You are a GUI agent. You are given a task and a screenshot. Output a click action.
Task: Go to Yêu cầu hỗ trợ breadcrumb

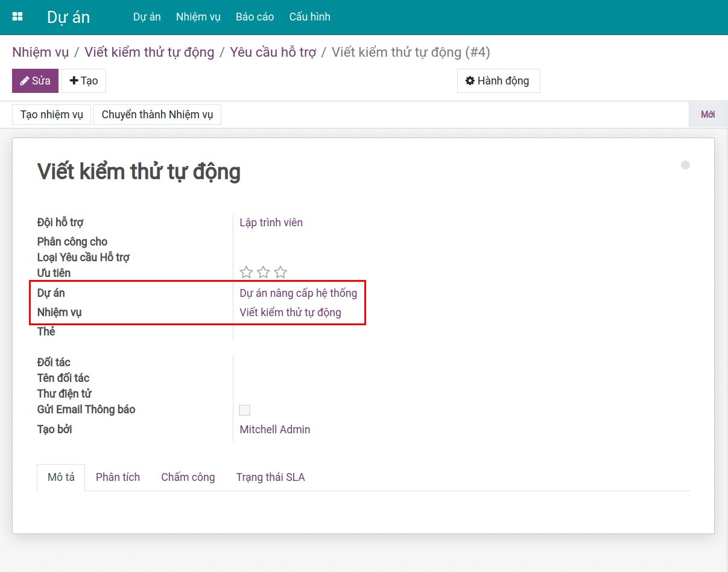[273, 52]
